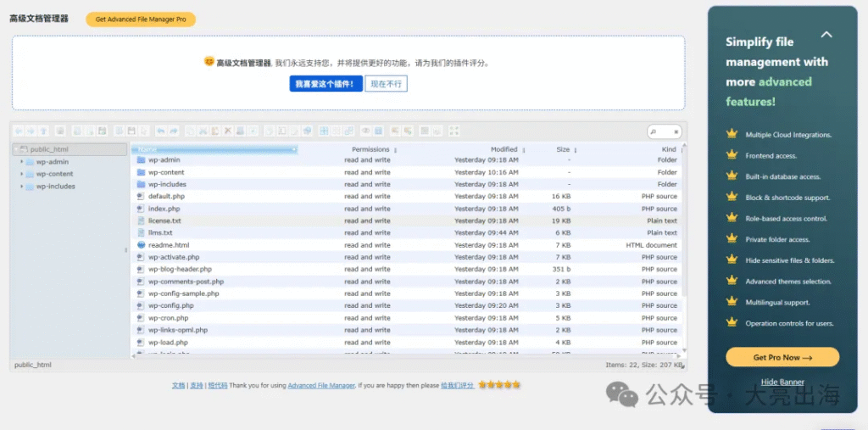Open the 支持 footer link
The image size is (868, 430).
click(197, 385)
